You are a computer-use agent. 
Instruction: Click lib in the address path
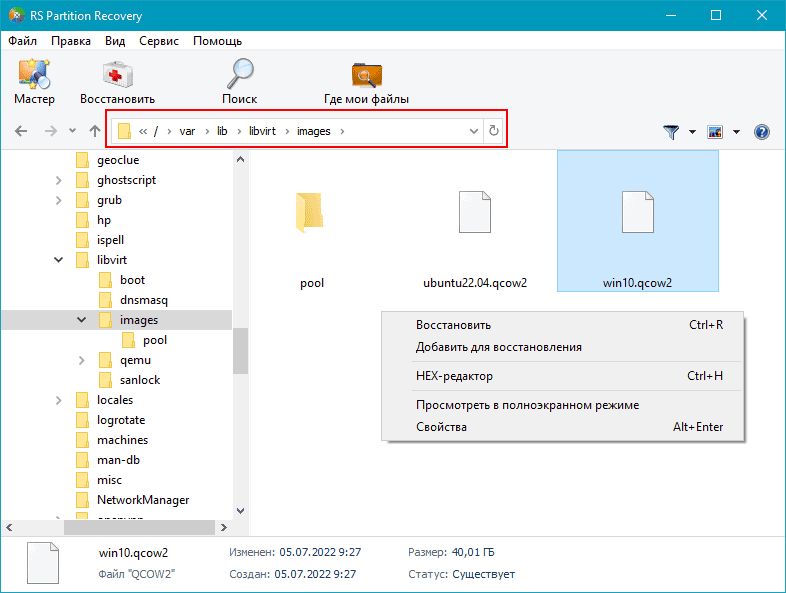222,131
